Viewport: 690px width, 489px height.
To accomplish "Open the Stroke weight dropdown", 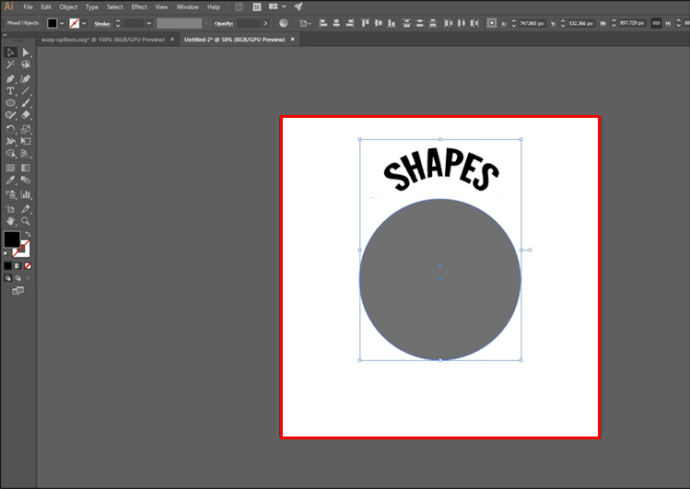I will 149,23.
